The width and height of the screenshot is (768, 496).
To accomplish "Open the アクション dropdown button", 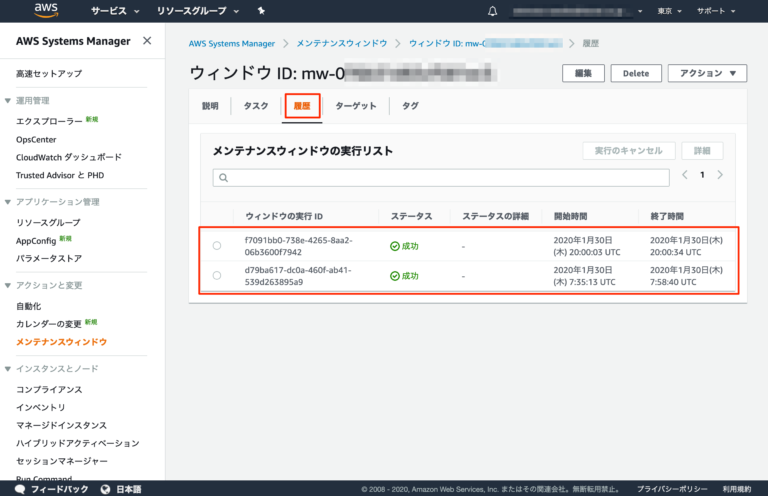I will 707,73.
